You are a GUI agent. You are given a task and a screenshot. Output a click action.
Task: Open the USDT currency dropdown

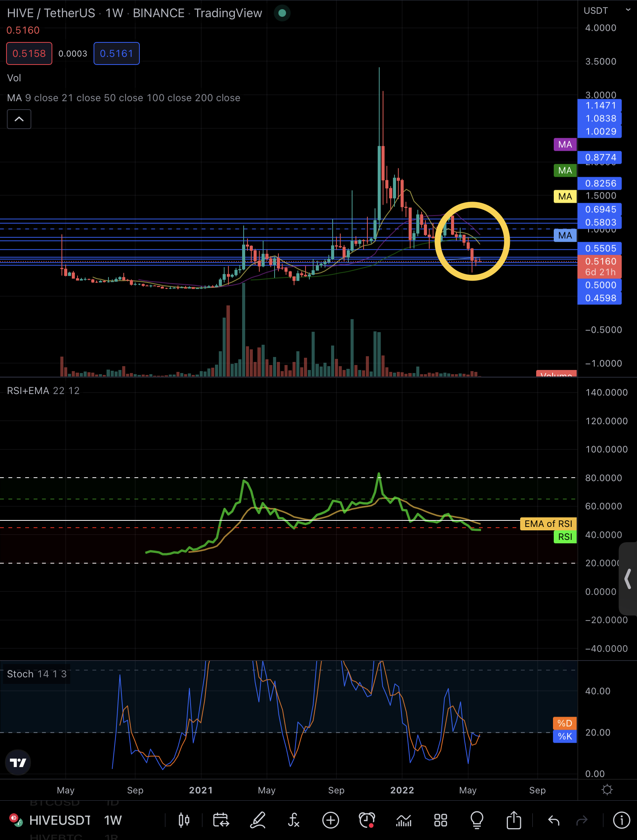[607, 11]
